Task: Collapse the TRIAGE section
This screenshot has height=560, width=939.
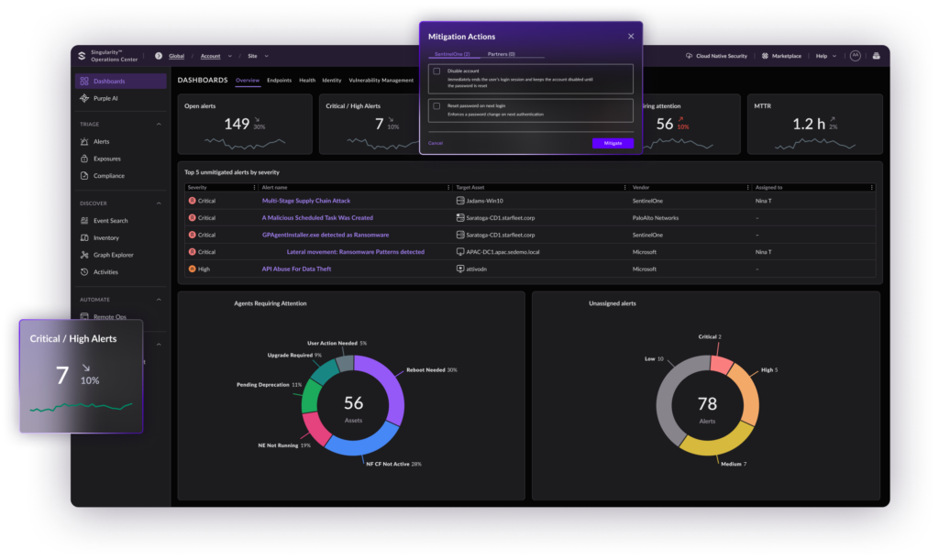Action: [x=159, y=125]
